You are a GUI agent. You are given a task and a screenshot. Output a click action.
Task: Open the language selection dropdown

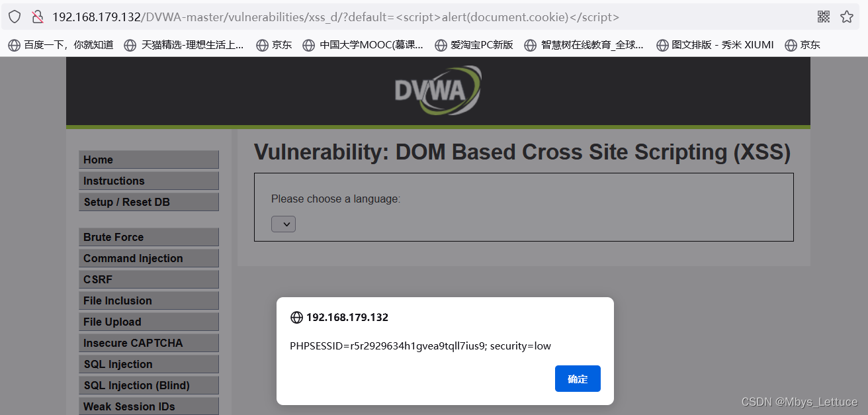pos(283,224)
